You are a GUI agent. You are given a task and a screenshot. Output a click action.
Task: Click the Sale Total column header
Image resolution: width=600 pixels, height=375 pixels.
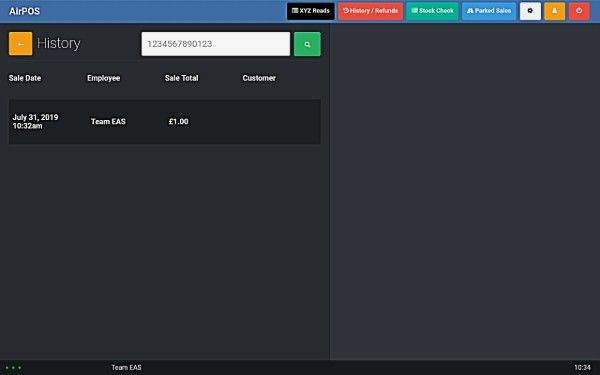pos(182,78)
